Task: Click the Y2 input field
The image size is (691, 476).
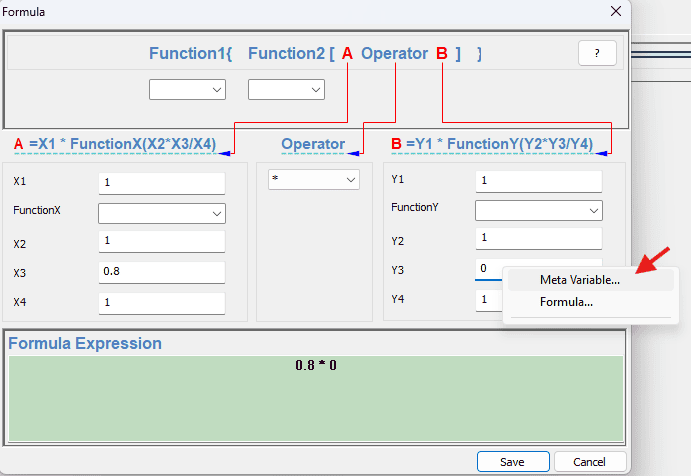Action: 539,239
